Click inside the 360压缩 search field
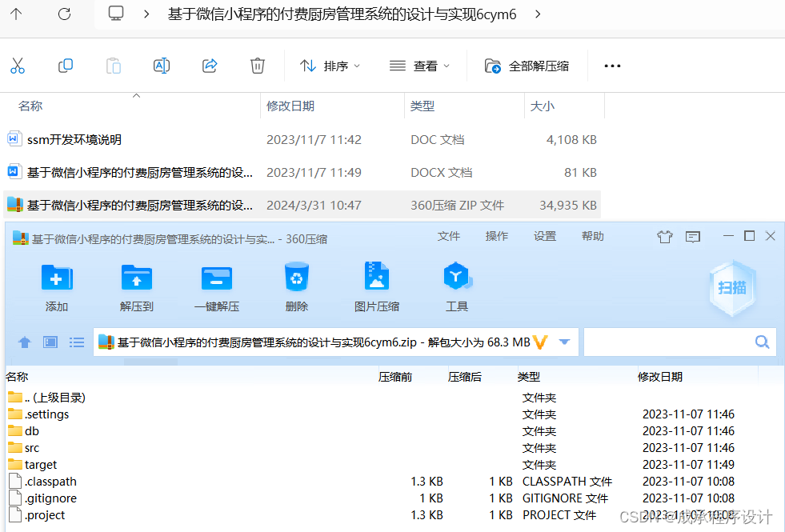Viewport: 785px width, 532px height. (680, 342)
